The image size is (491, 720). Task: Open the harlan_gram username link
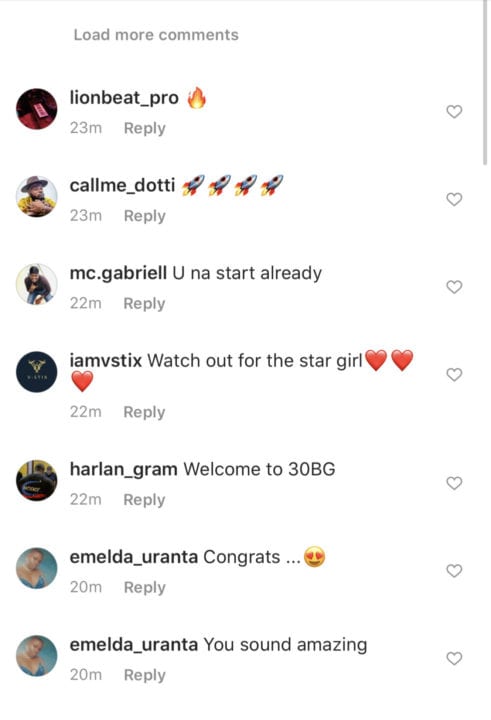coord(124,469)
